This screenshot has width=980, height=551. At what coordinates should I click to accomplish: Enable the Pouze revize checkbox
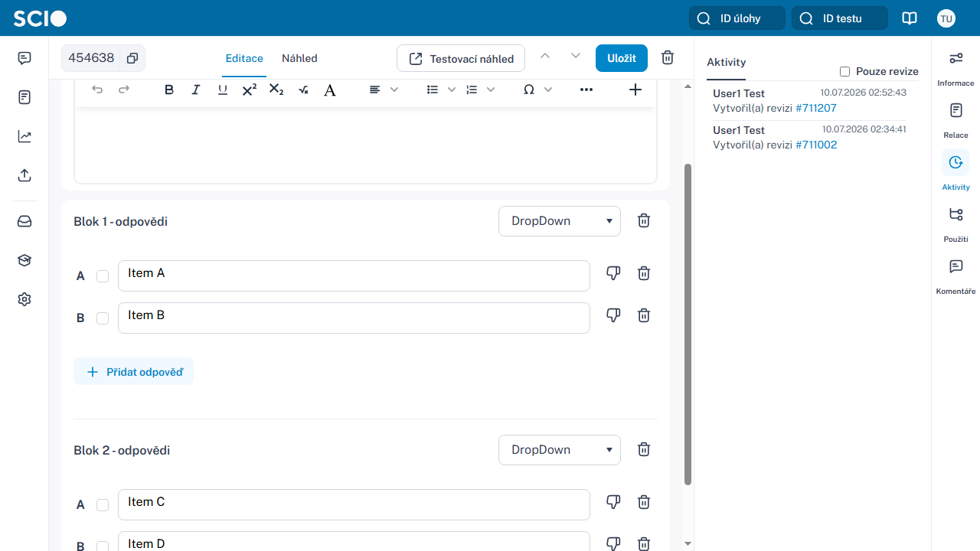pyautogui.click(x=845, y=71)
